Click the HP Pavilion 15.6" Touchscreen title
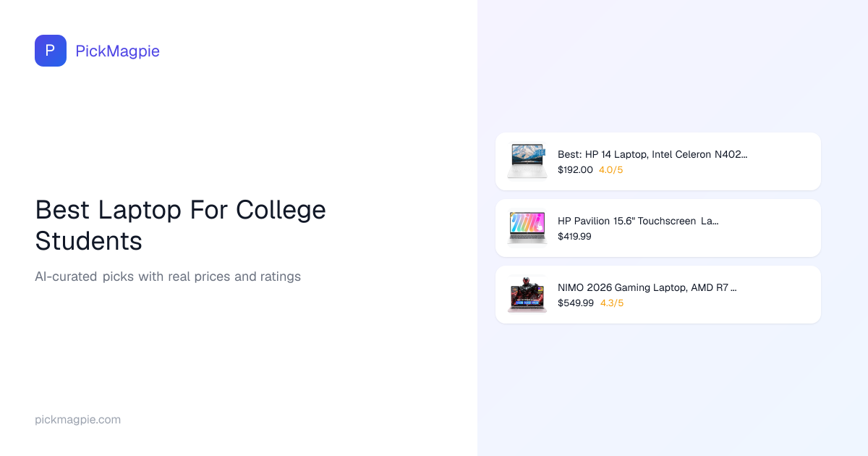 pos(638,221)
